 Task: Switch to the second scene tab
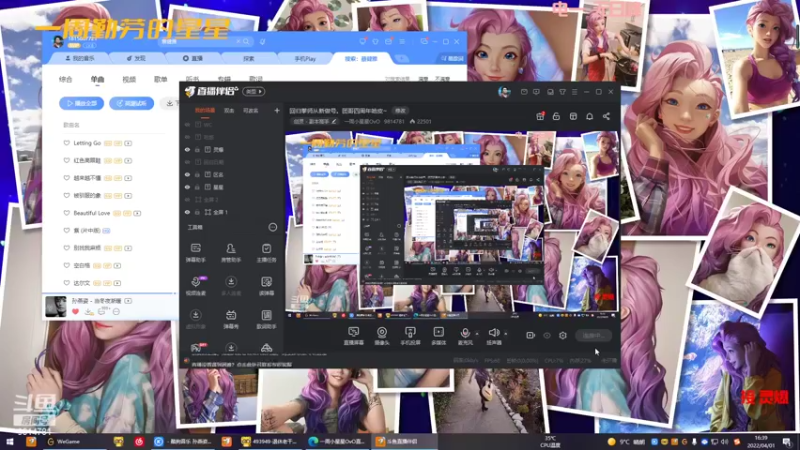pyautogui.click(x=229, y=110)
